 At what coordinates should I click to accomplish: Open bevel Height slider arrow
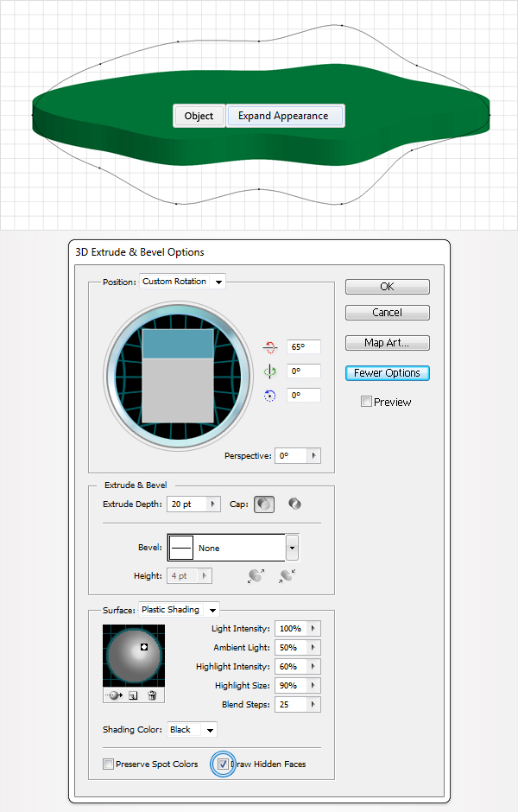[205, 576]
